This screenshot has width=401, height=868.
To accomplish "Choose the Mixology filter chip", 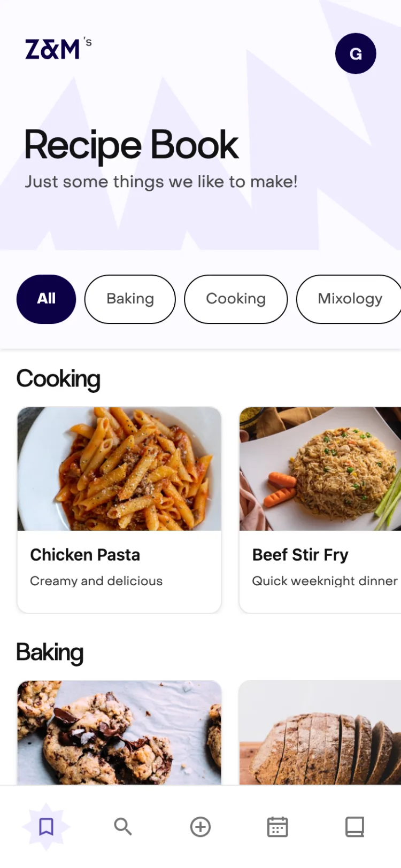I will point(349,299).
